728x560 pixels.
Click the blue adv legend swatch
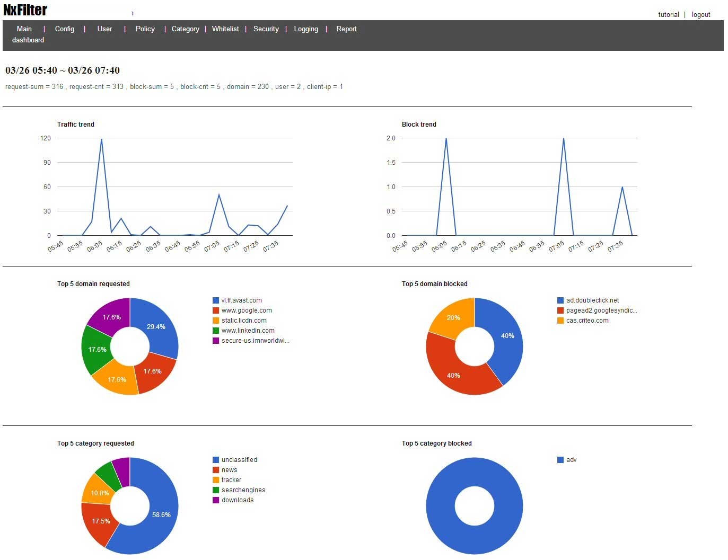pyautogui.click(x=560, y=460)
